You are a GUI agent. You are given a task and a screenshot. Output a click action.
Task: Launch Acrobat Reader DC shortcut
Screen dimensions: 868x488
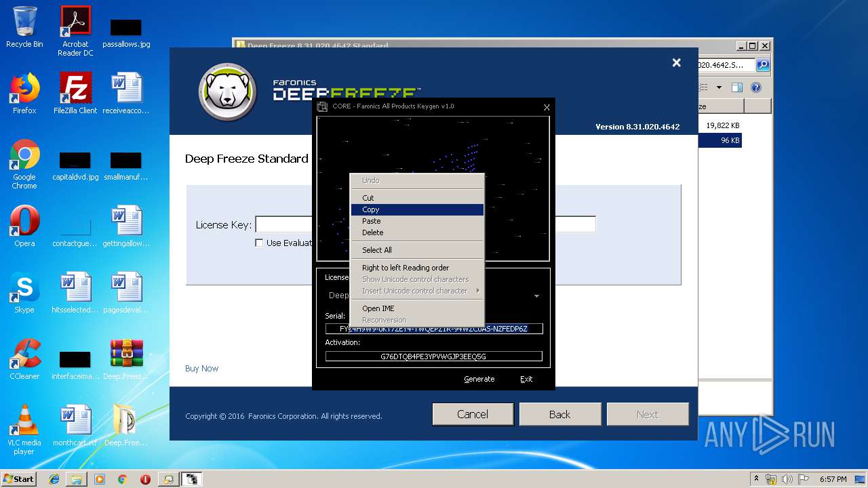coord(75,31)
